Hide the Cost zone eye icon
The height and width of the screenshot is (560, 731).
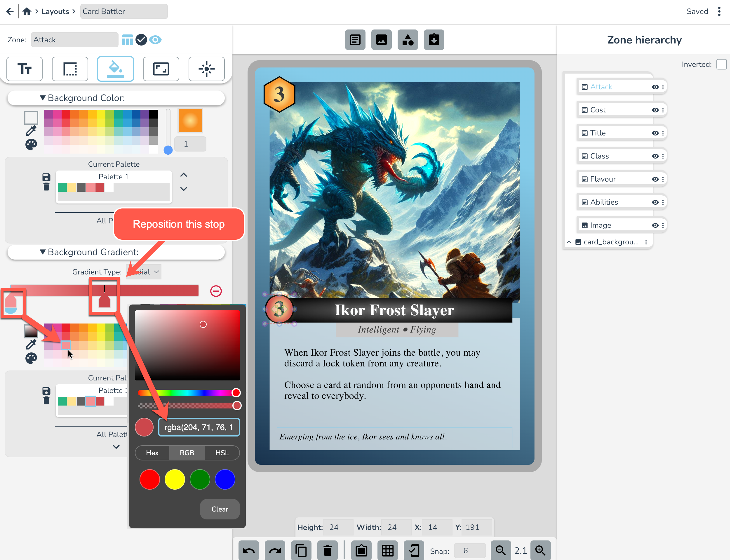tap(655, 110)
